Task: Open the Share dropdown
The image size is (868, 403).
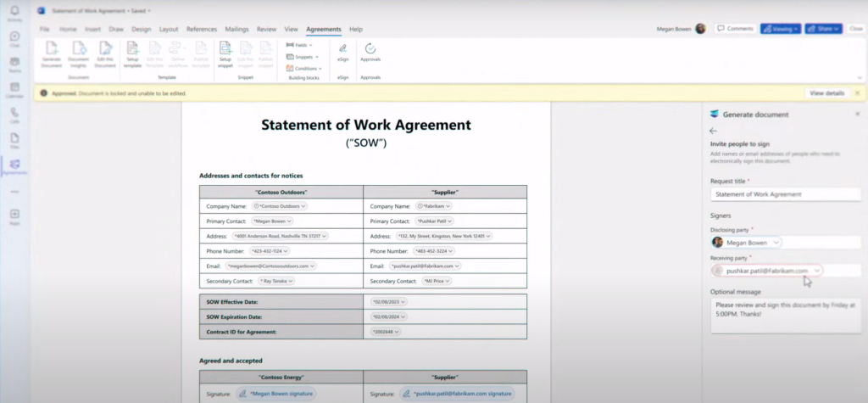Action: (823, 29)
